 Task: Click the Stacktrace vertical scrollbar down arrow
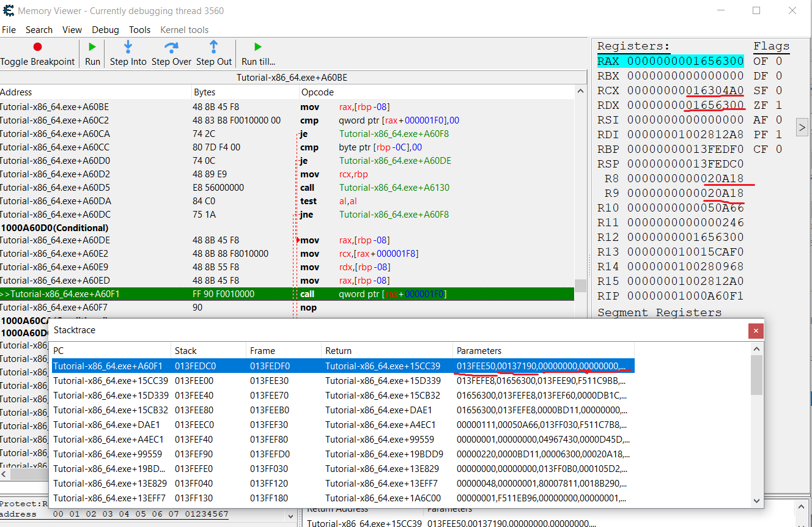(x=757, y=501)
